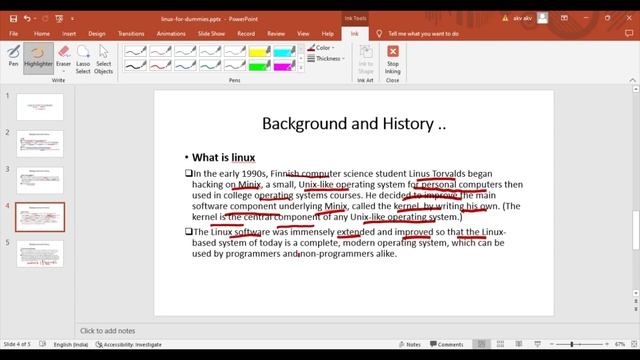Select slide 3 thumbnail
This screenshot has height=360, width=640.
click(x=40, y=180)
